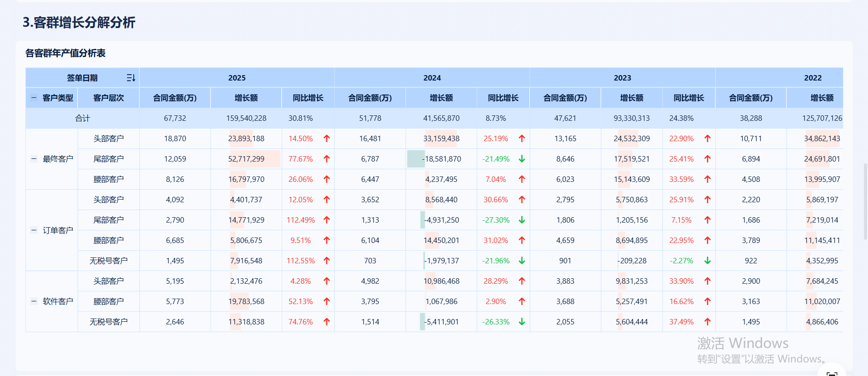Viewport: 868px width, 376px height.
Task: Click the green down arrow beside -26.33%
Action: [522, 322]
